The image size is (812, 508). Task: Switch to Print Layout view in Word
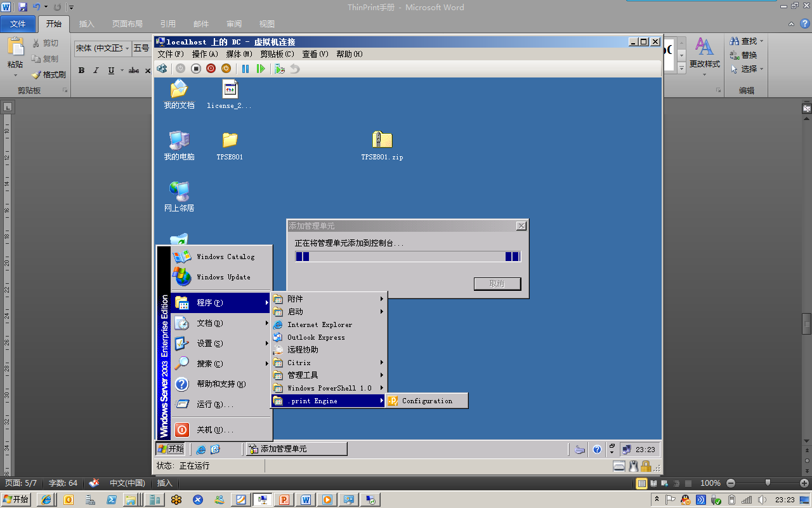[641, 483]
